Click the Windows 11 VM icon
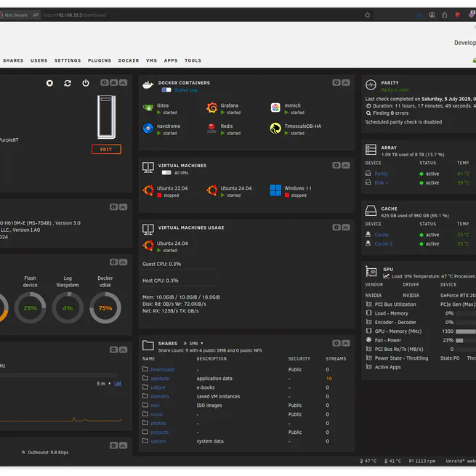Screen dimensions: 476x476 point(275,190)
